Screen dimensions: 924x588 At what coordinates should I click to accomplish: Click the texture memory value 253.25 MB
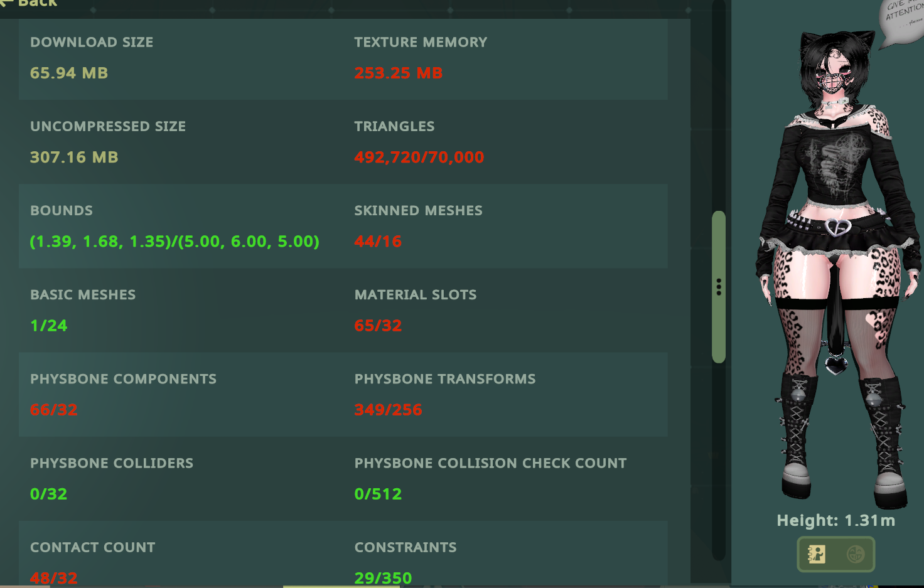399,73
